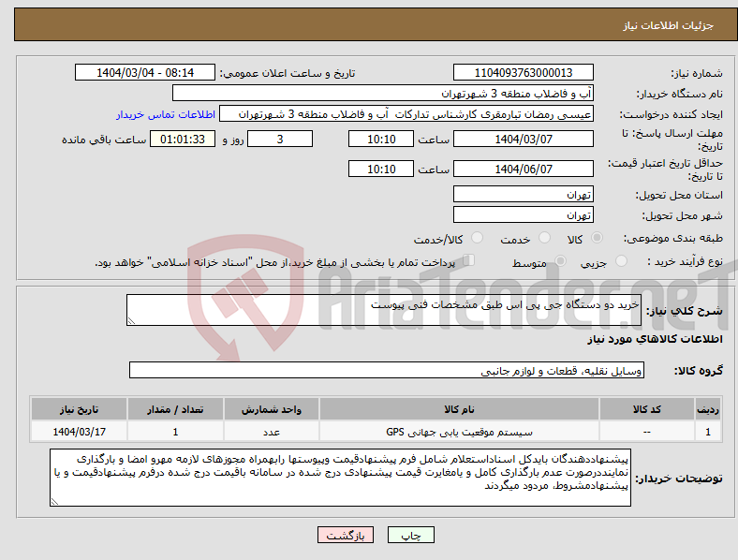Click the heading اطلاعات کالاهای مورد نیاز
738x560 pixels.
coord(655,339)
